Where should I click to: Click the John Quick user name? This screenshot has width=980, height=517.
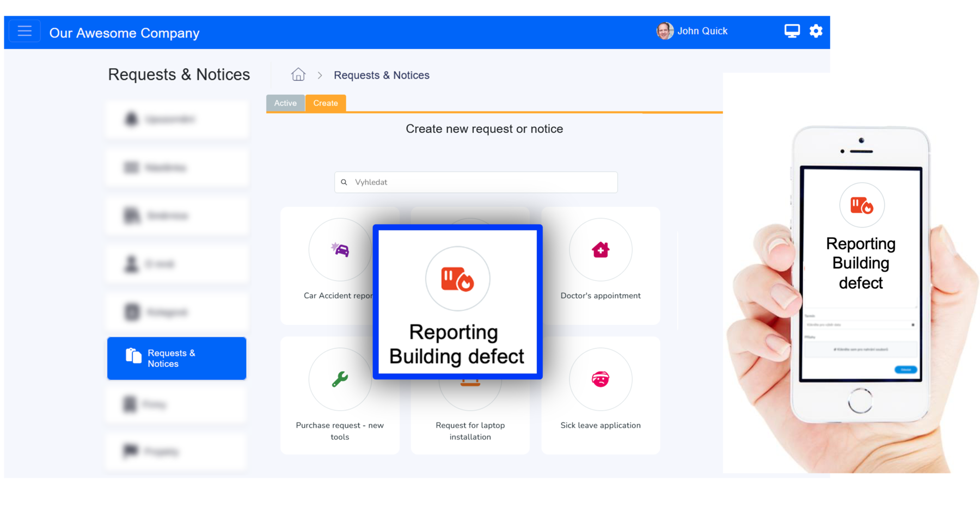click(702, 31)
